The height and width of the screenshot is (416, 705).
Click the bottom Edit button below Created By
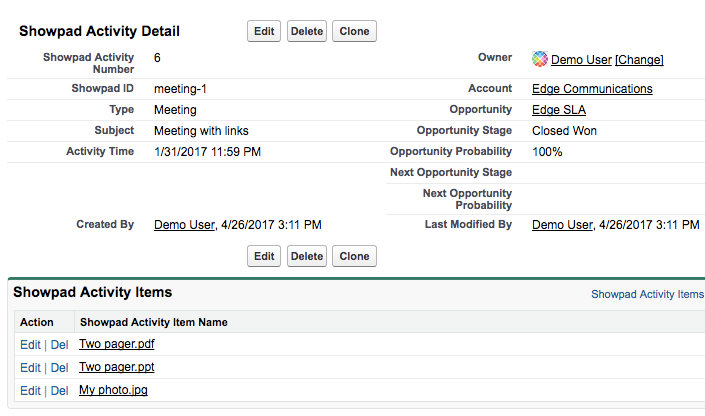[x=264, y=256]
